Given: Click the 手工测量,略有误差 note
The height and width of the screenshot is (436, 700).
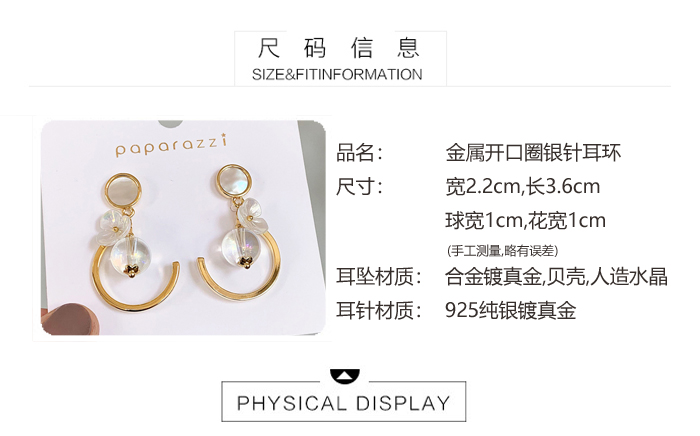Looking at the screenshot, I should [x=502, y=251].
